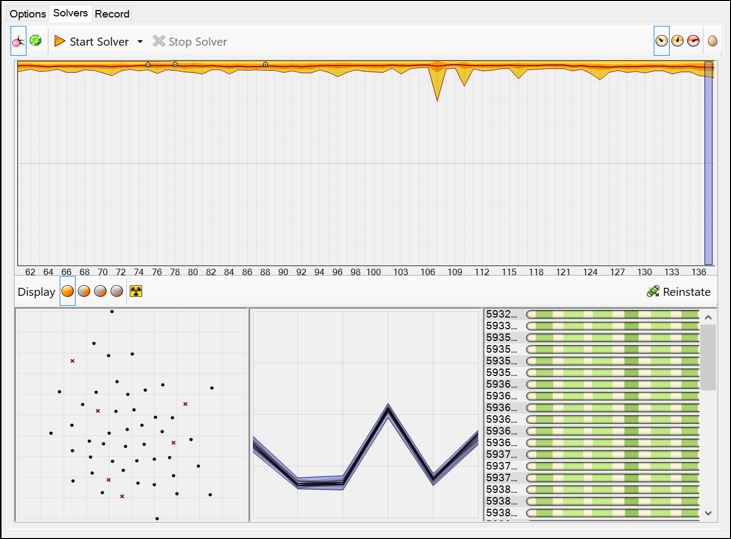Click the first clock speed icon

[x=661, y=41]
